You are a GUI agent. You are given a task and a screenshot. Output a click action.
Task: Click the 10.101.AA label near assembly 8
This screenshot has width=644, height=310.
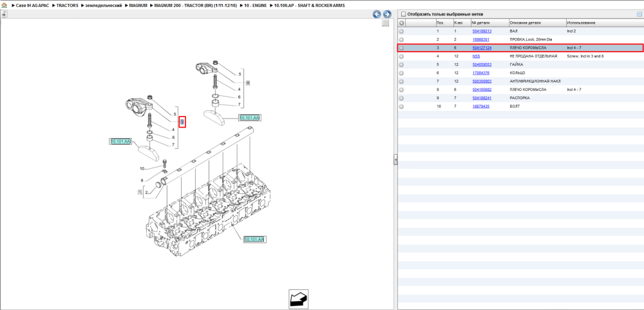pos(250,118)
